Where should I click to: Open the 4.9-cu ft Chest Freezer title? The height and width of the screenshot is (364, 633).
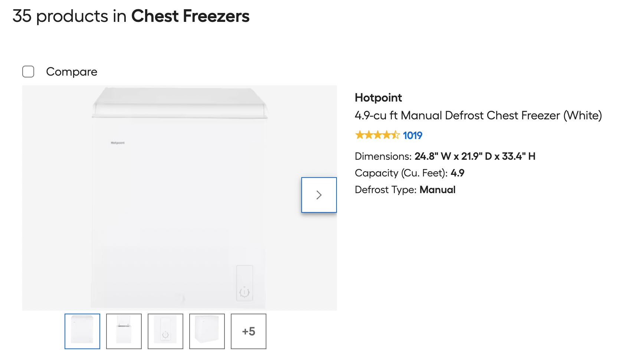click(478, 116)
